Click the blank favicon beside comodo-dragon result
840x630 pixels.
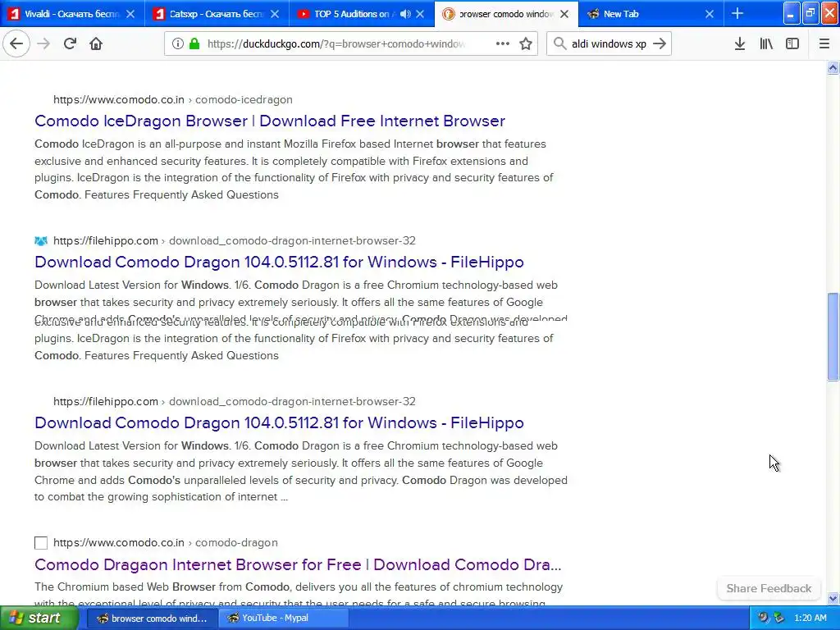[41, 543]
